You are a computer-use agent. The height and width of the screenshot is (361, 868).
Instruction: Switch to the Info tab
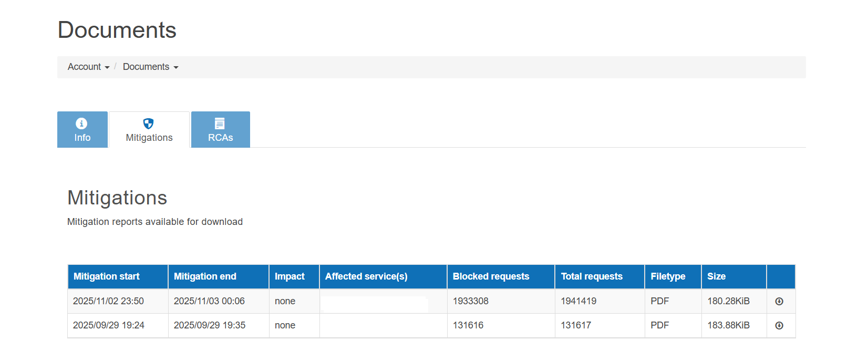pos(82,129)
